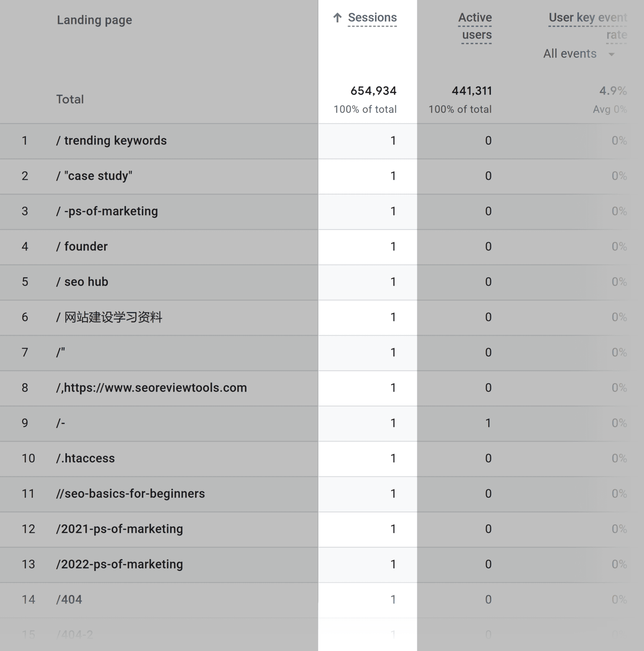The image size is (644, 651).
Task: Click the '/ 网站建设学习资料' landing page entry
Action: [x=110, y=317]
